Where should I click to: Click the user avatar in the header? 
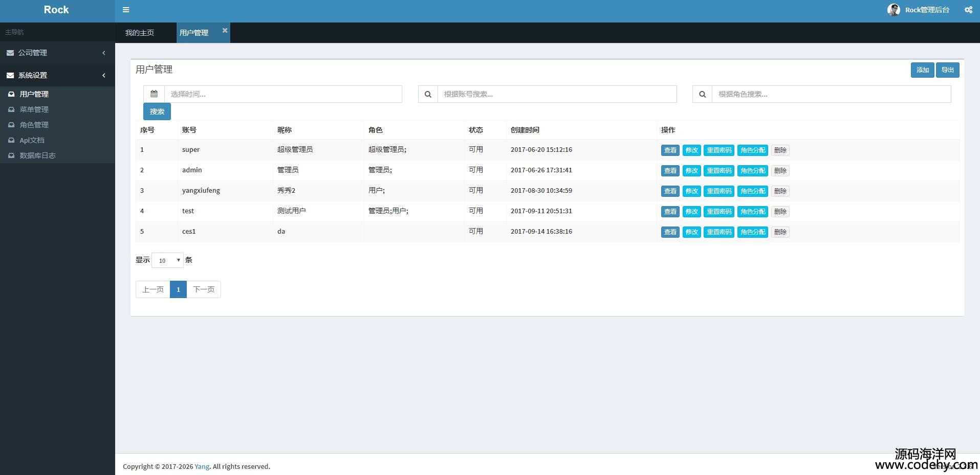coord(894,10)
